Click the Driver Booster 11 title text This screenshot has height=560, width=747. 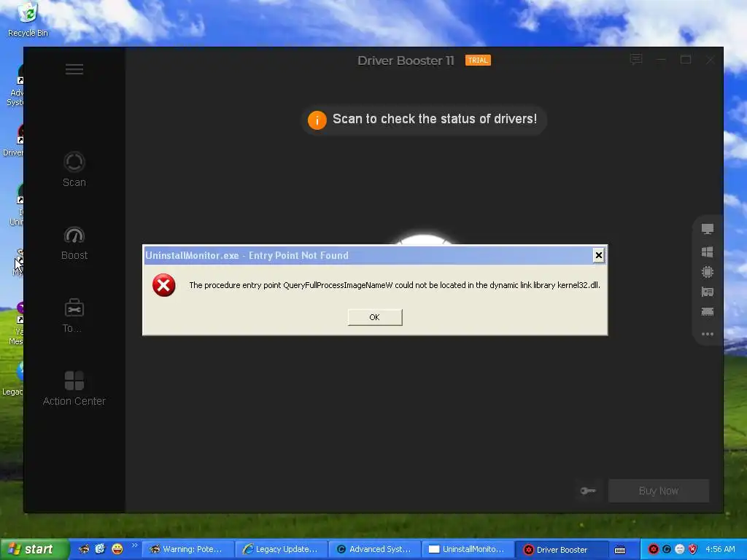[x=406, y=61]
